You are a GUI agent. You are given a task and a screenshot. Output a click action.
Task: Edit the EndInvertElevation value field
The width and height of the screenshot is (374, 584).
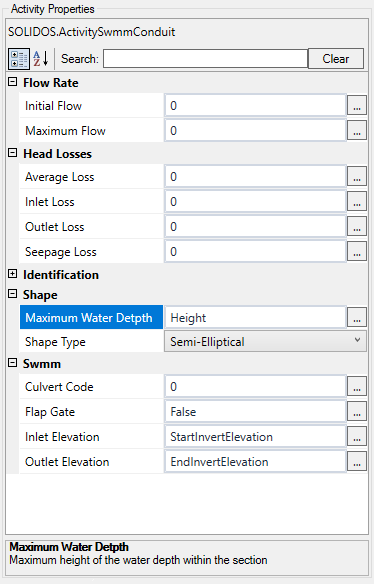[x=256, y=461]
